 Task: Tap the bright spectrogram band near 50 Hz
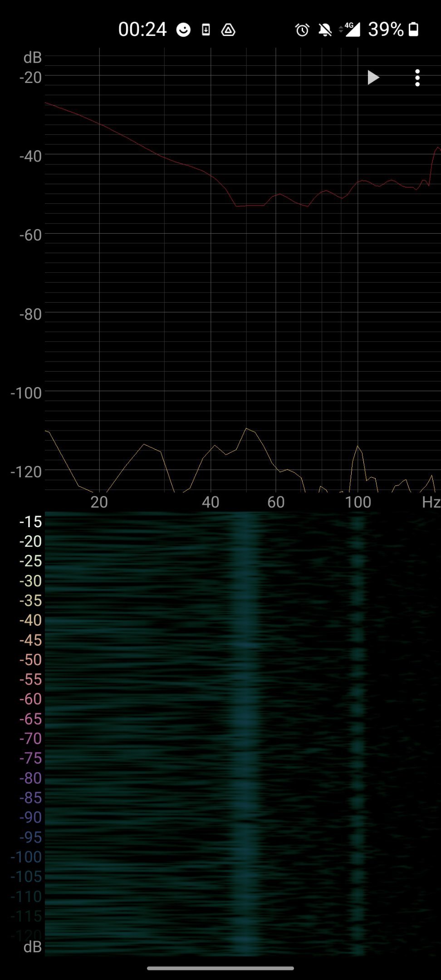[x=246, y=734]
